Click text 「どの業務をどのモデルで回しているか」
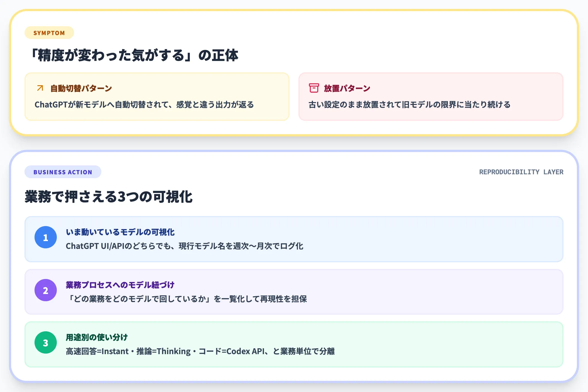Image resolution: width=588 pixels, height=392 pixels. coord(139,299)
